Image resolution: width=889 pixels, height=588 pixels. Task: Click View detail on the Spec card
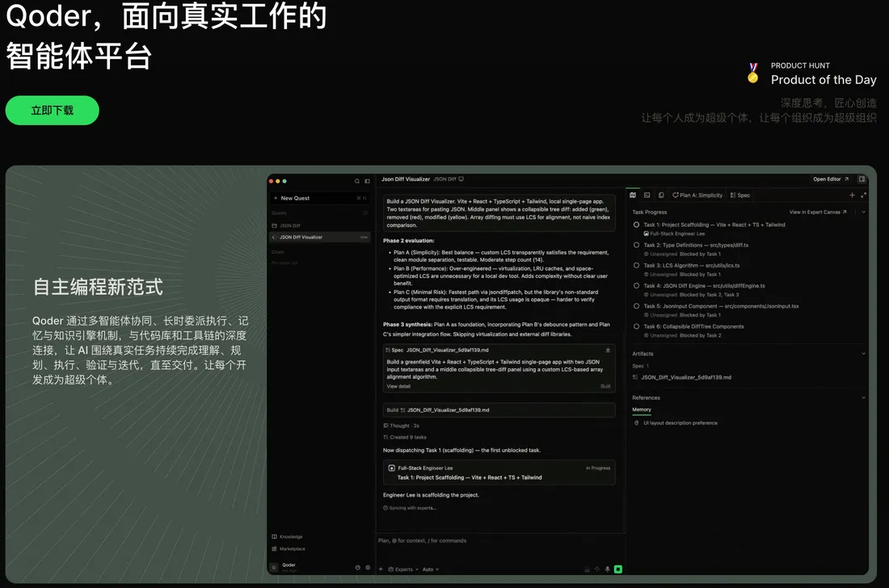click(398, 386)
